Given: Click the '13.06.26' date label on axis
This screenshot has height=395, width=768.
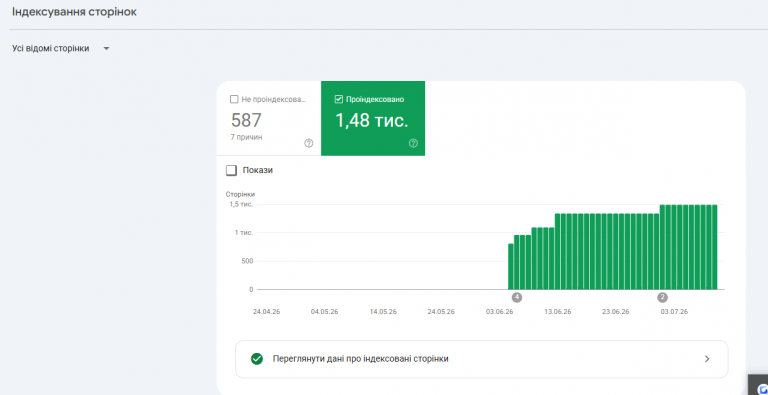Looking at the screenshot, I should pos(558,312).
